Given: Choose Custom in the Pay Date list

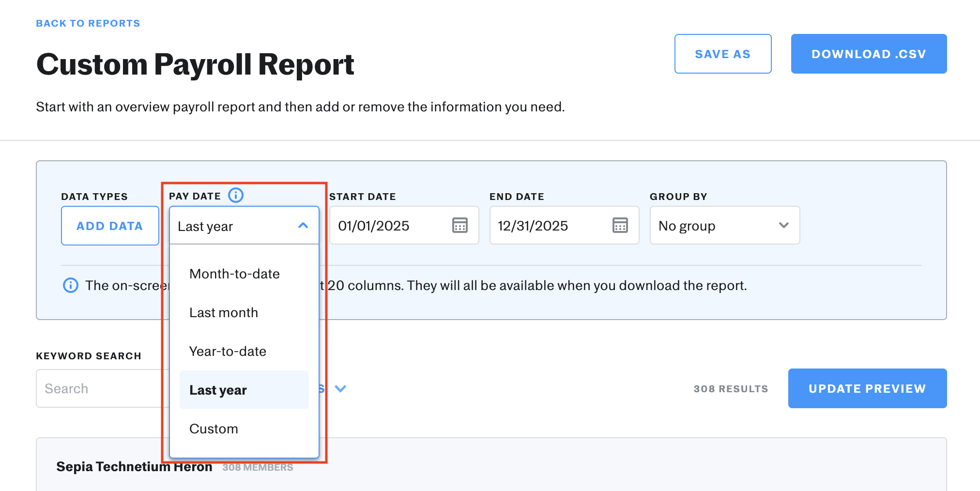Looking at the screenshot, I should [x=214, y=429].
